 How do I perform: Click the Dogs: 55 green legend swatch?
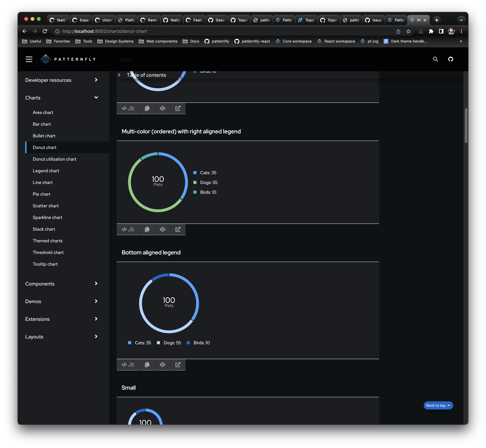195,182
